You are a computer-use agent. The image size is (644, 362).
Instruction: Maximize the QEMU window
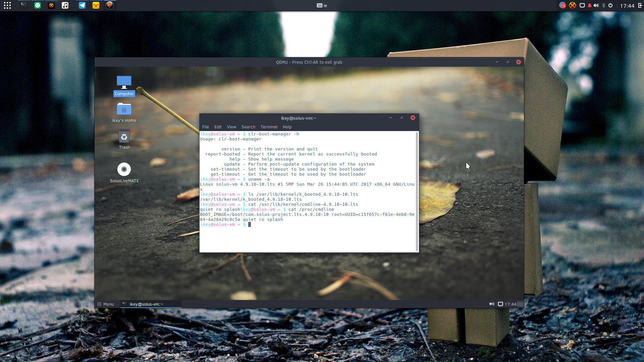tap(508, 62)
